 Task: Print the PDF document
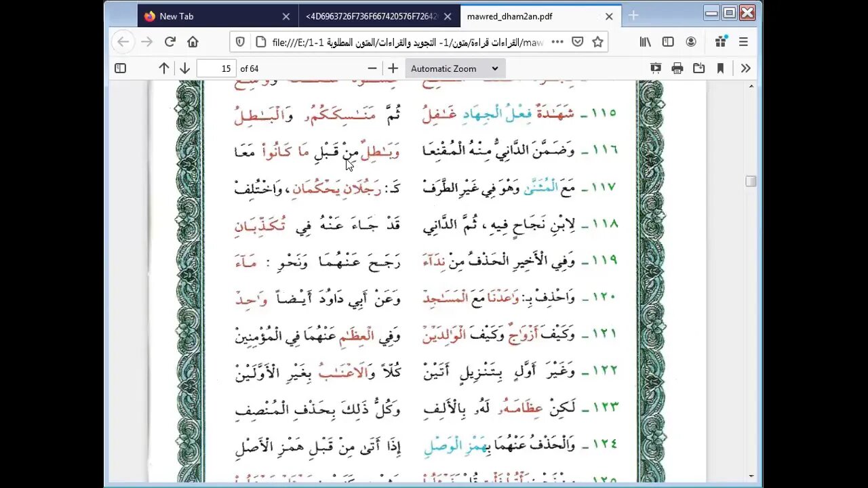[677, 68]
